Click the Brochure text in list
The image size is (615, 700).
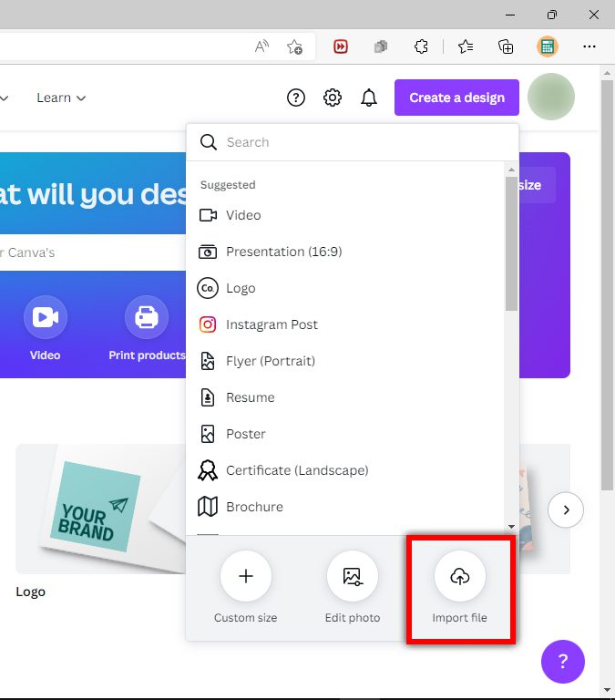[254, 507]
